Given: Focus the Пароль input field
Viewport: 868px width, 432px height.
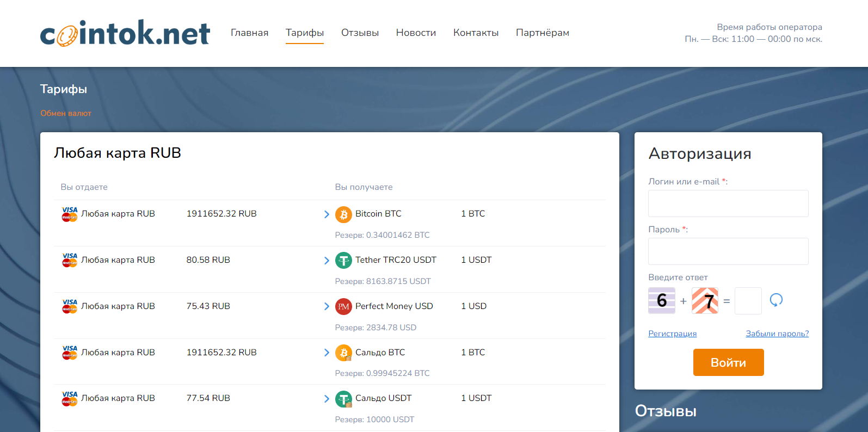Looking at the screenshot, I should [728, 251].
